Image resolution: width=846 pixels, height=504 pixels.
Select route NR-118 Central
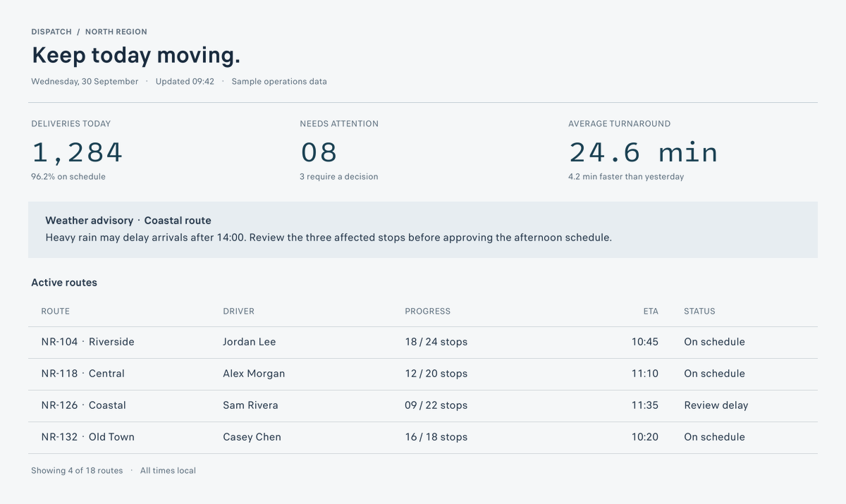82,374
